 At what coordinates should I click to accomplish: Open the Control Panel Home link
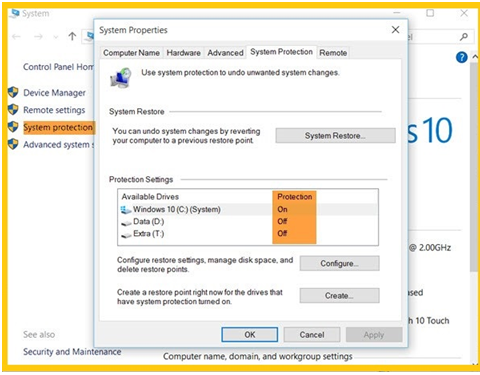pyautogui.click(x=58, y=67)
